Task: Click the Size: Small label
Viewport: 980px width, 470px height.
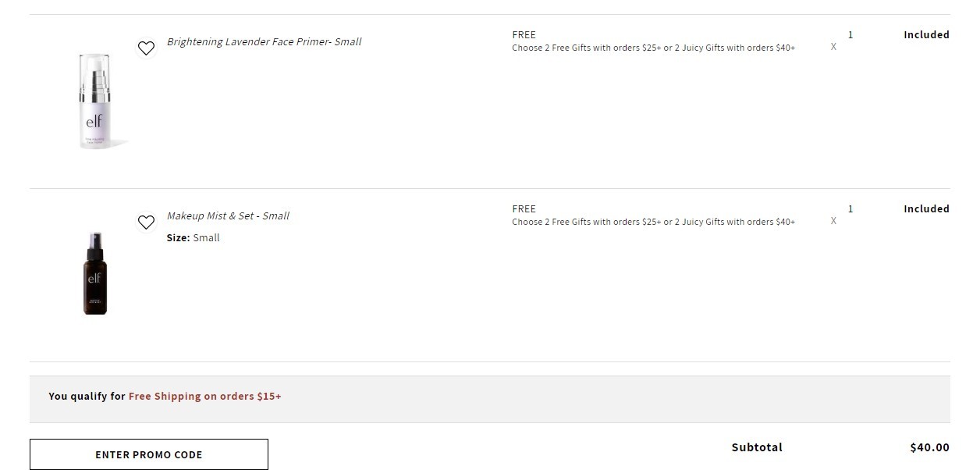Action: pos(193,237)
